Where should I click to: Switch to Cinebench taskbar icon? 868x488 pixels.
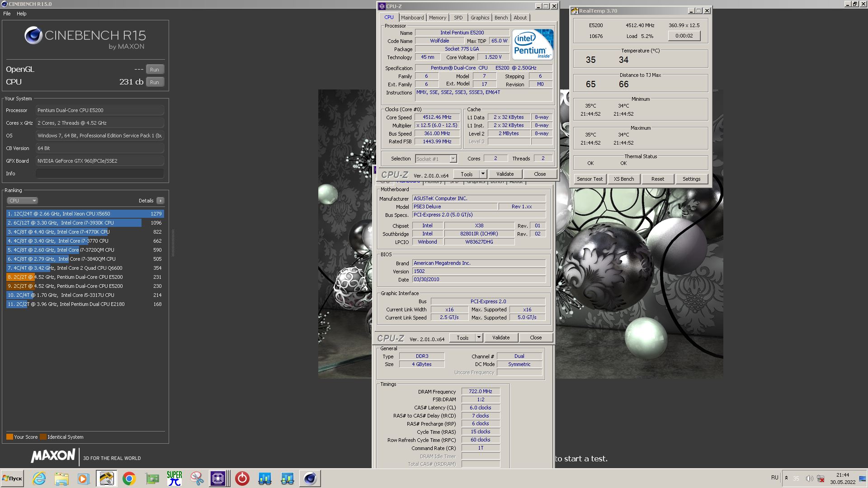coord(310,479)
